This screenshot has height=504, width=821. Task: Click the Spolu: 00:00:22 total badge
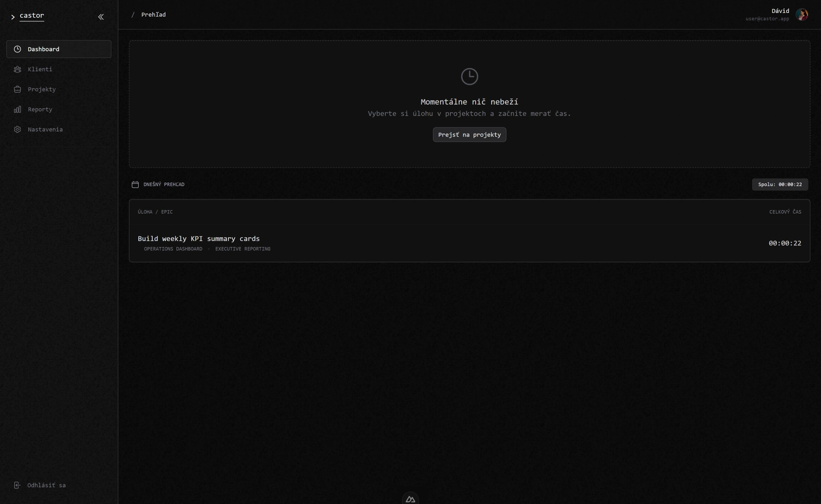click(780, 184)
